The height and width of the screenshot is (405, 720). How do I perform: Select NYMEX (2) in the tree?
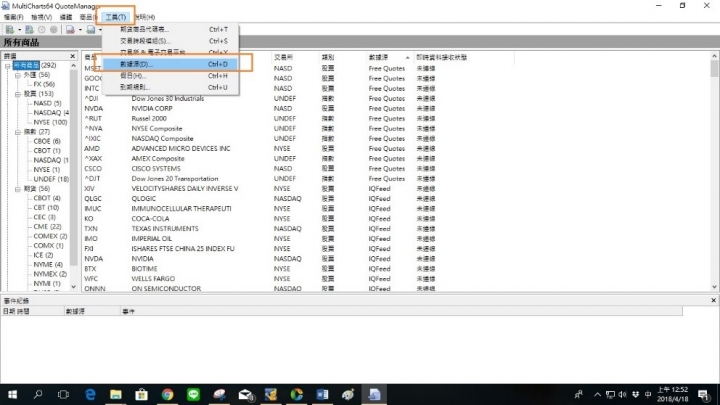pyautogui.click(x=50, y=274)
